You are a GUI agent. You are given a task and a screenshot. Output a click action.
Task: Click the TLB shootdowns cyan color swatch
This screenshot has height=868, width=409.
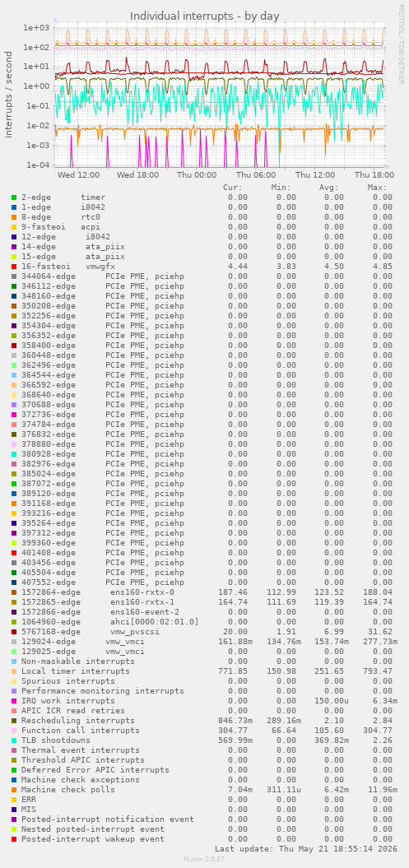(x=13, y=740)
